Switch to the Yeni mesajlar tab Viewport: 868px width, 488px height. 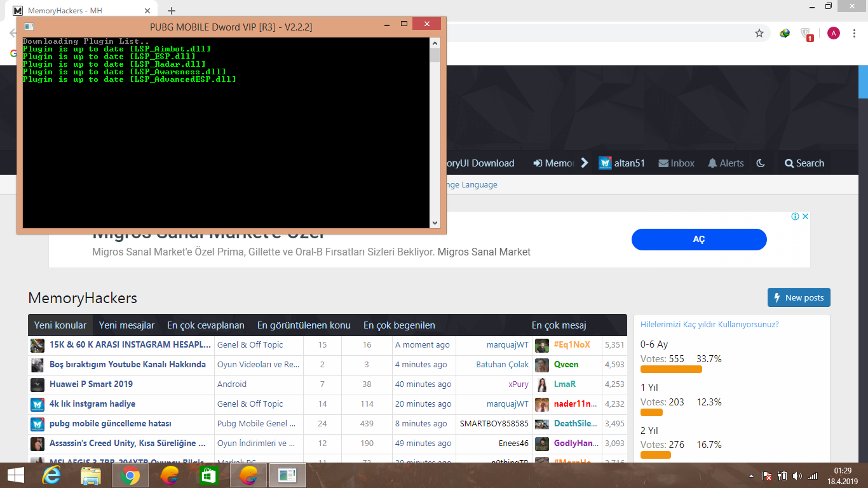(x=126, y=325)
